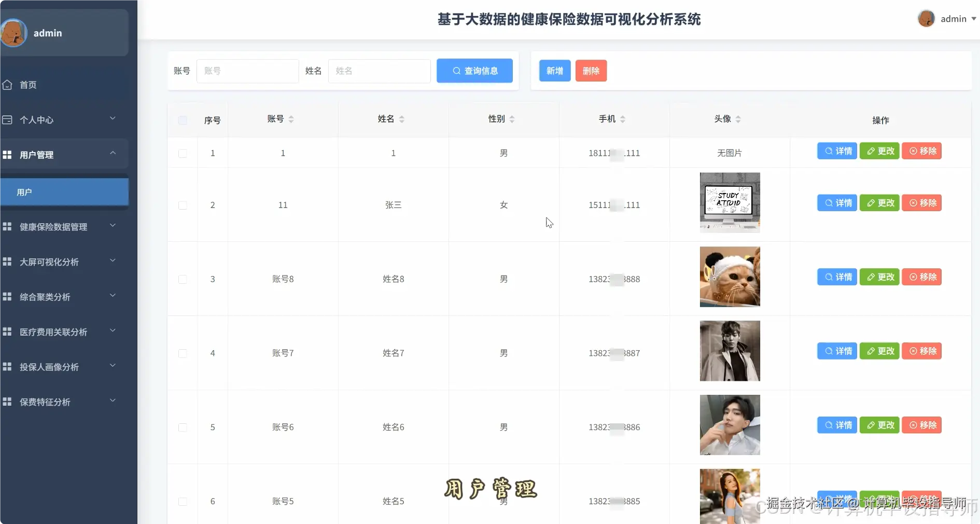
Task: Click the 综合聚类分析 sidebar icon
Action: point(7,297)
